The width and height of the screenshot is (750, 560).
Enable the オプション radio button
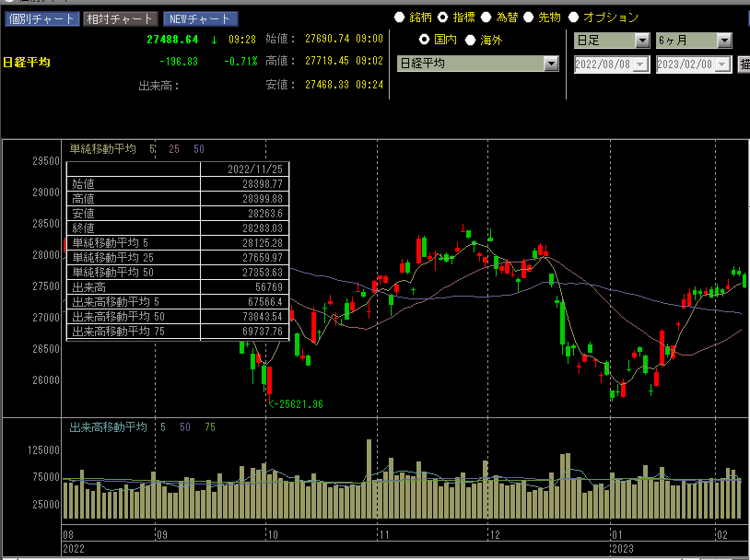(x=573, y=17)
